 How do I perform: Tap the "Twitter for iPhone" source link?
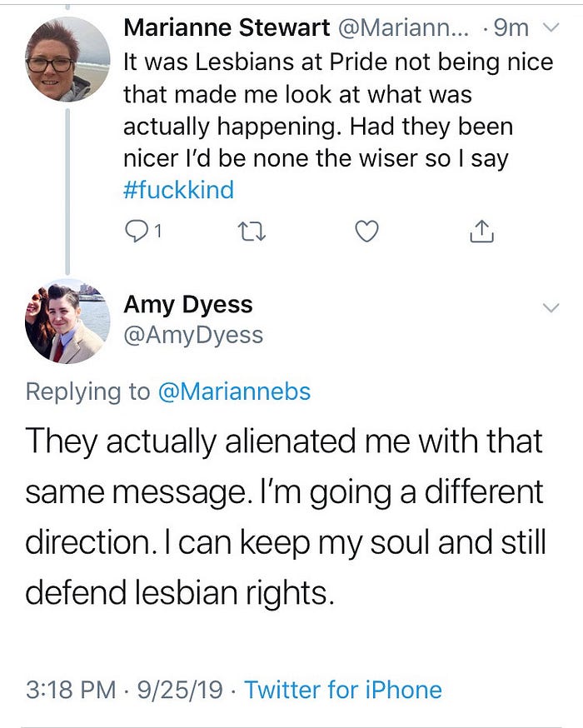click(343, 690)
